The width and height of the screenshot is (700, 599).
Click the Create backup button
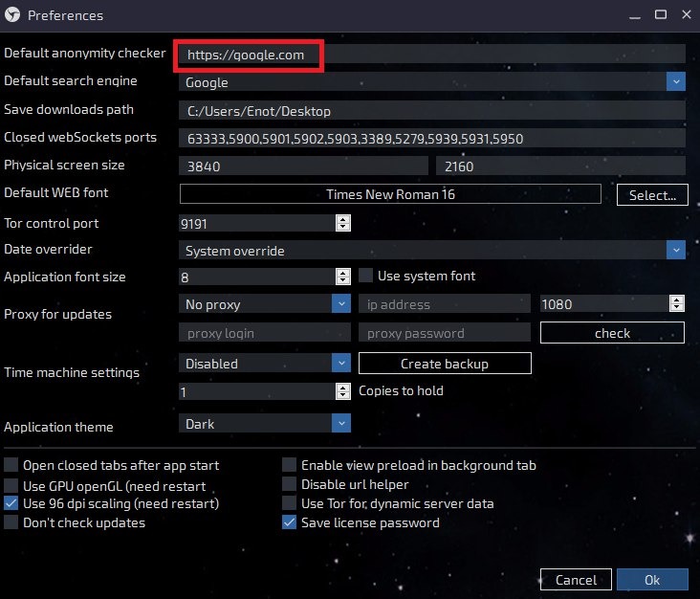pos(445,364)
